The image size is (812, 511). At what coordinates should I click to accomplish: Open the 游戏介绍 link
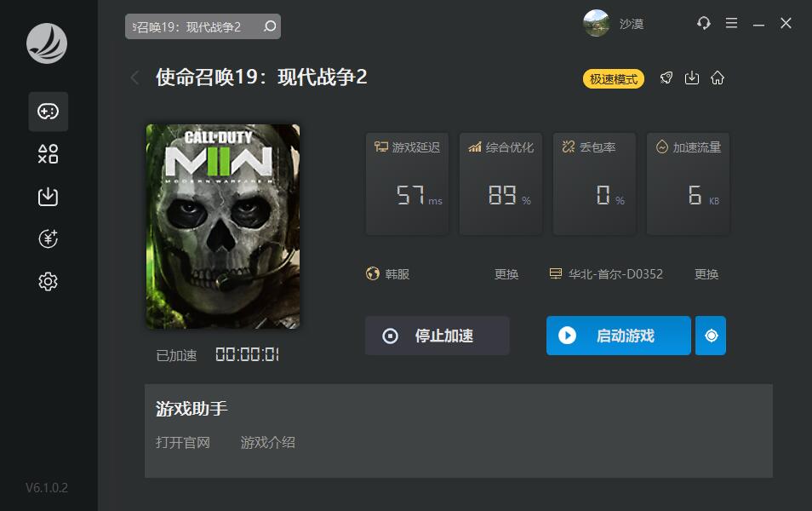coord(268,443)
